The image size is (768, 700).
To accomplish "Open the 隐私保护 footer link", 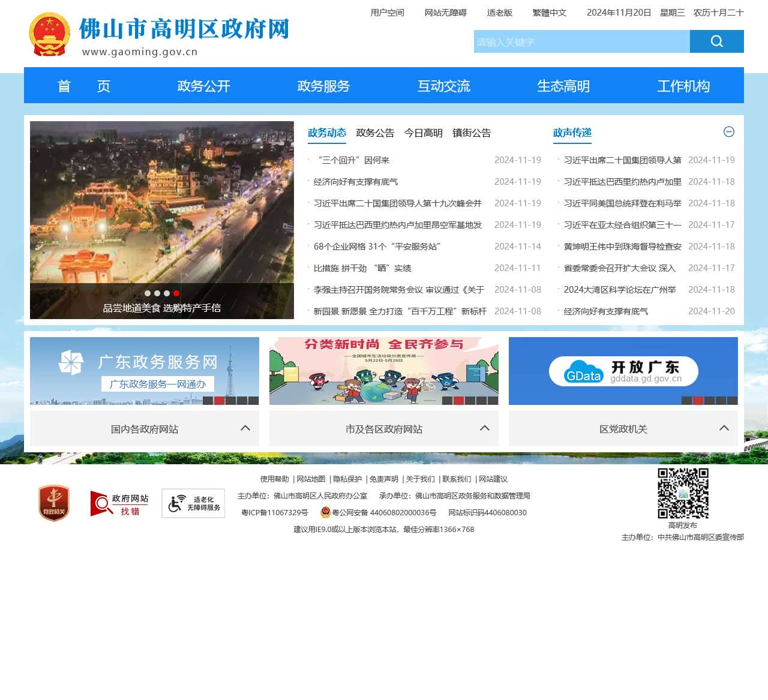I will pos(348,479).
